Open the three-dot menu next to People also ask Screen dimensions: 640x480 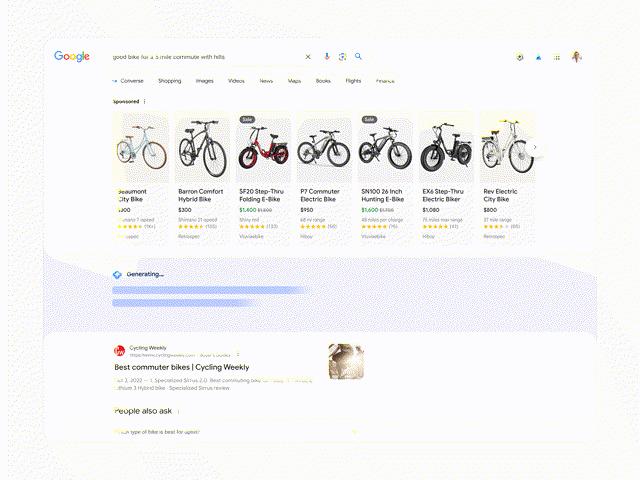[x=178, y=411]
